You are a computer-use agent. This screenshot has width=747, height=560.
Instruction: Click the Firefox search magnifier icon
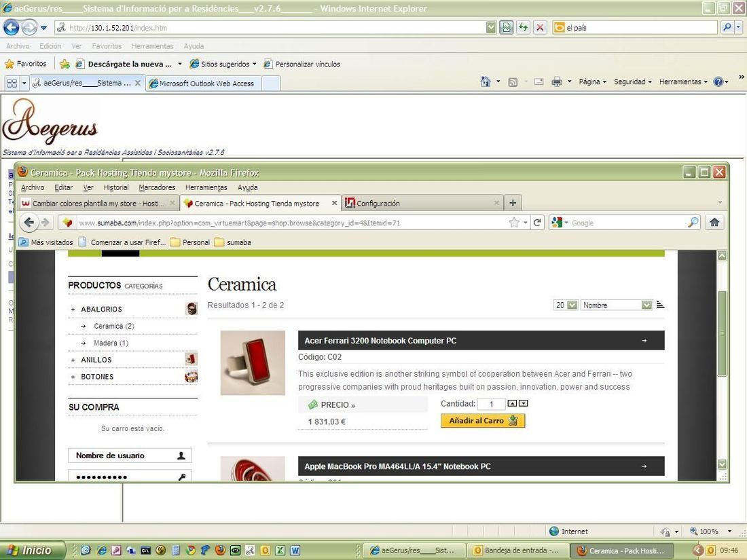[x=693, y=223]
